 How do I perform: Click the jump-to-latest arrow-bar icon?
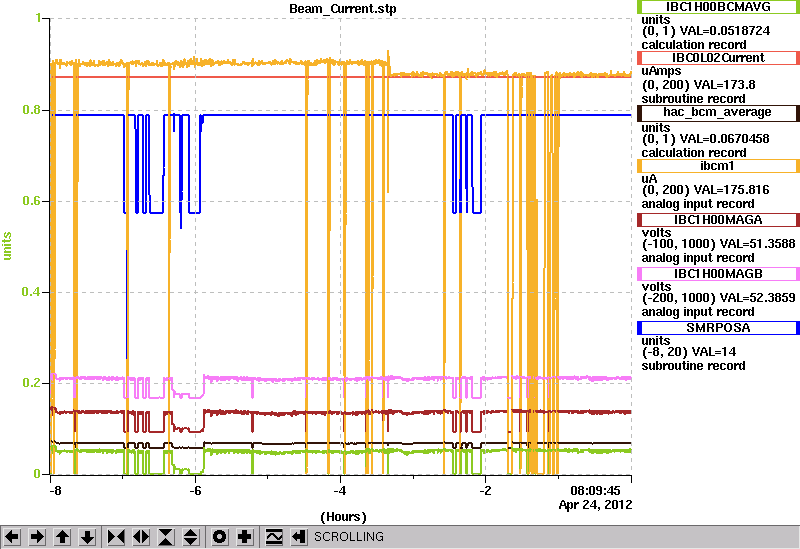click(299, 537)
